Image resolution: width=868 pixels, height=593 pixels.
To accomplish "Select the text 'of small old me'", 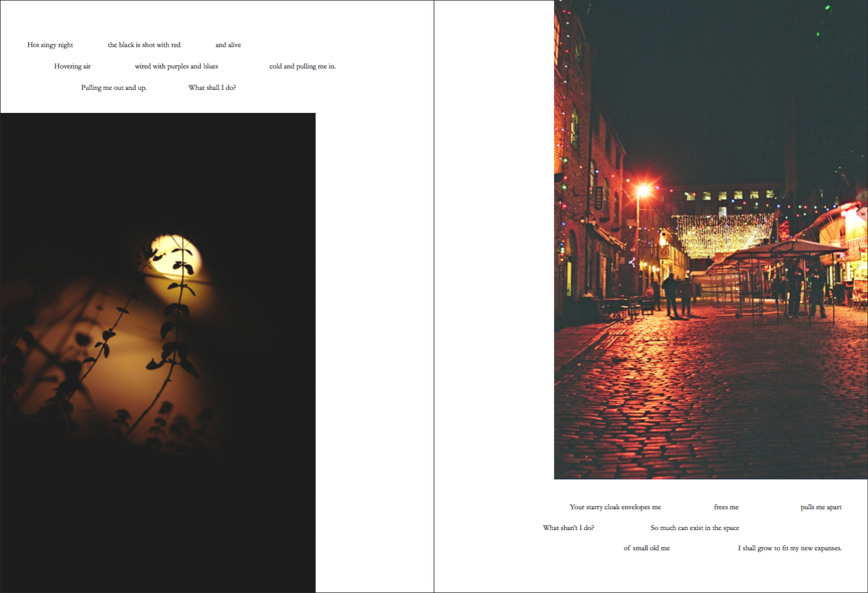I will (x=647, y=548).
